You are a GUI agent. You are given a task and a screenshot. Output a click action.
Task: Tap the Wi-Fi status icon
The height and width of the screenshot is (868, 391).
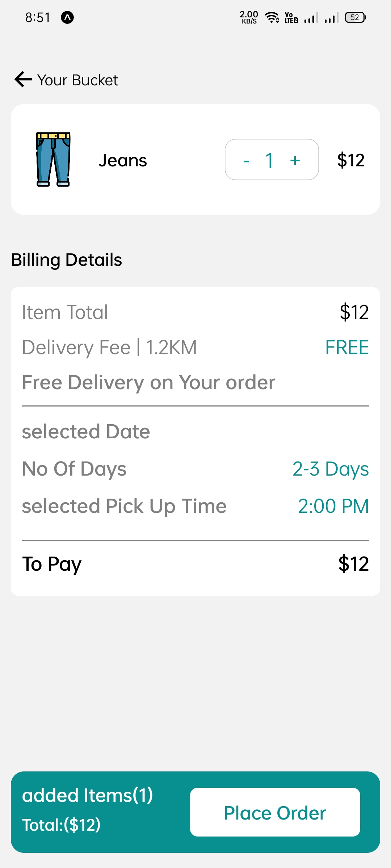pos(272,17)
